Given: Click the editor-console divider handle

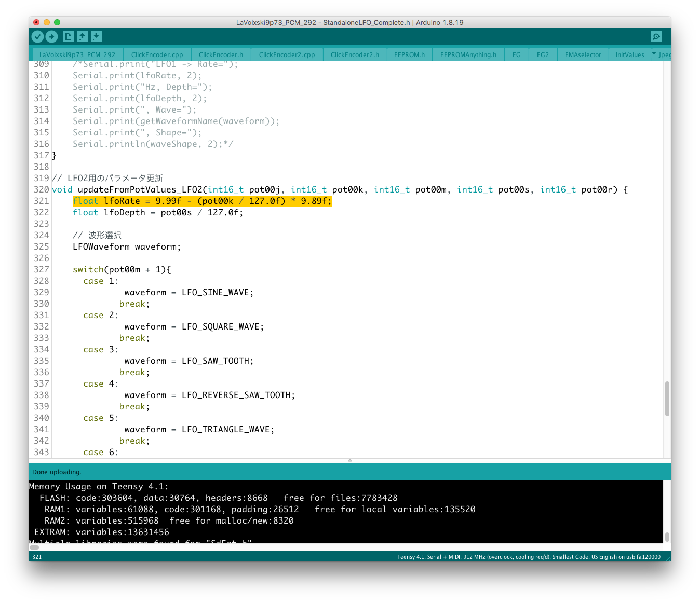Looking at the screenshot, I should click(x=350, y=461).
